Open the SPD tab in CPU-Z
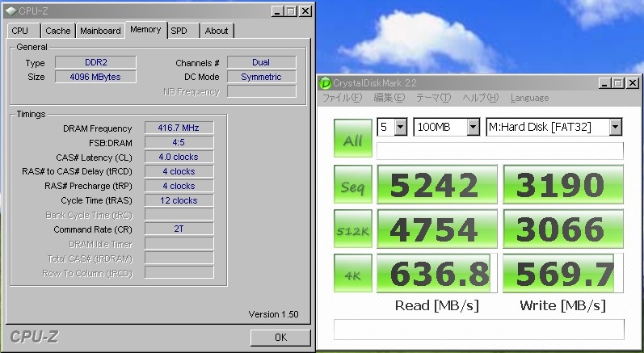This screenshot has height=353, width=644. pyautogui.click(x=183, y=31)
